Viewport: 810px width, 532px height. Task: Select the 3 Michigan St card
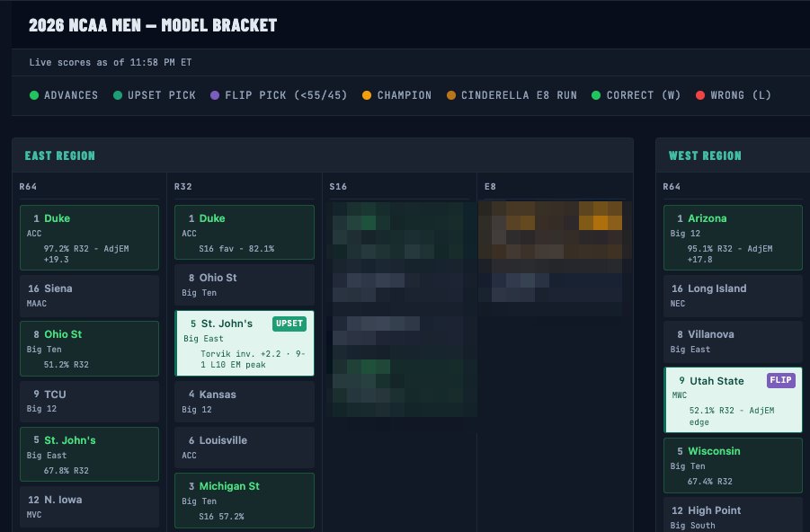tap(245, 501)
